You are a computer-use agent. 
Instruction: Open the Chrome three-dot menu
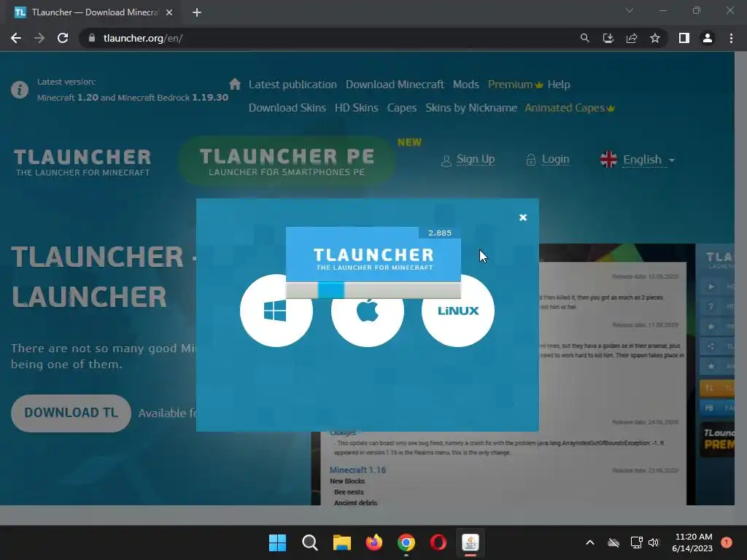pos(731,38)
